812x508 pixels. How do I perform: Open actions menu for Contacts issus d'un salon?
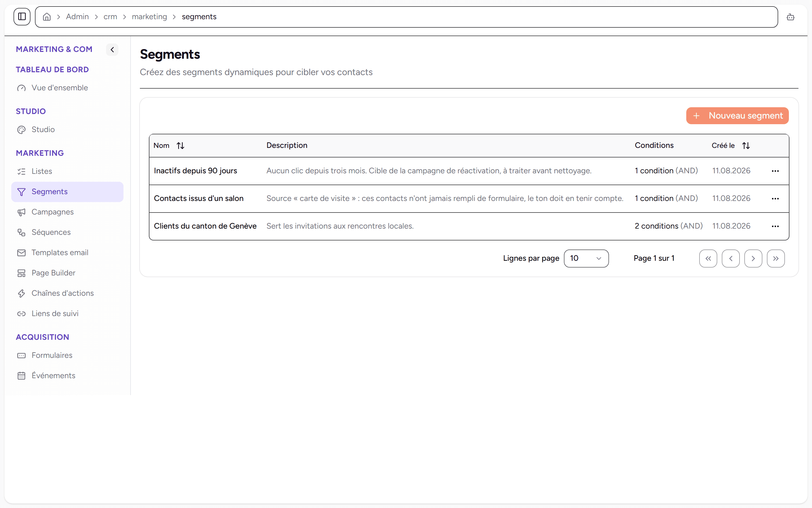775,199
